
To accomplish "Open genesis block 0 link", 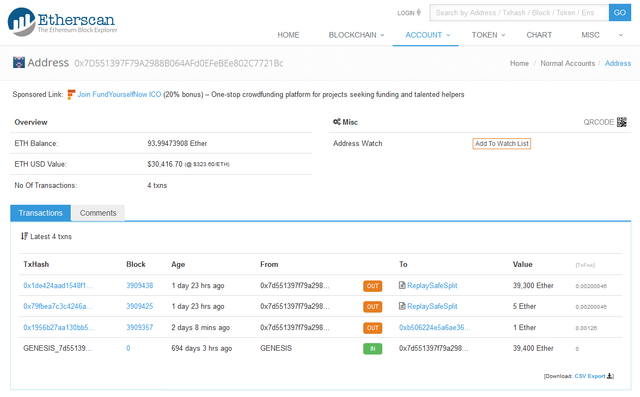I will tap(128, 348).
